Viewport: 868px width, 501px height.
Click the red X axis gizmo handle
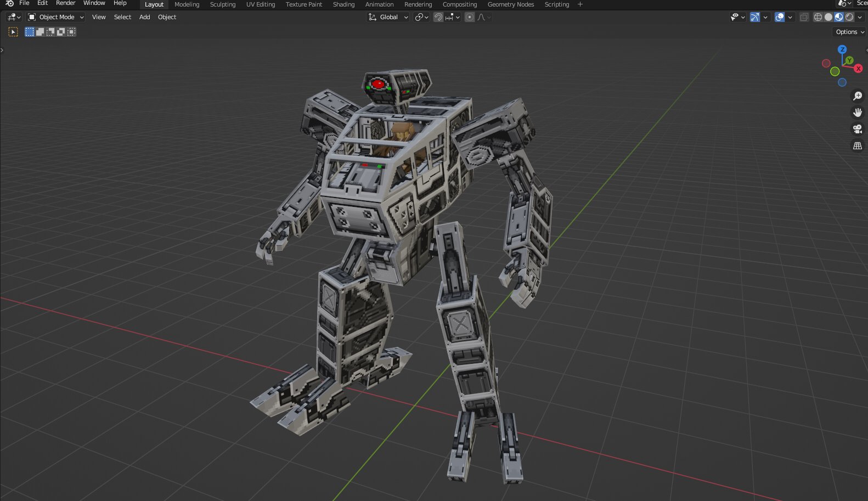pos(858,69)
